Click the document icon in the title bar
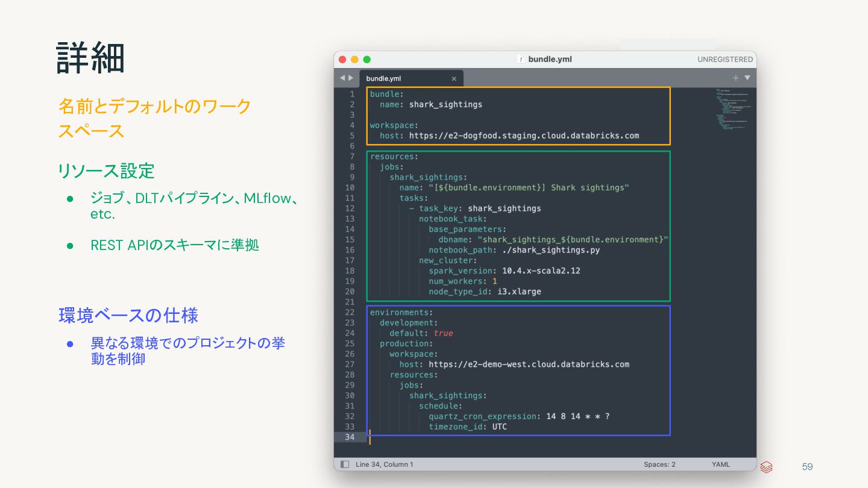868x488 pixels. tap(520, 59)
